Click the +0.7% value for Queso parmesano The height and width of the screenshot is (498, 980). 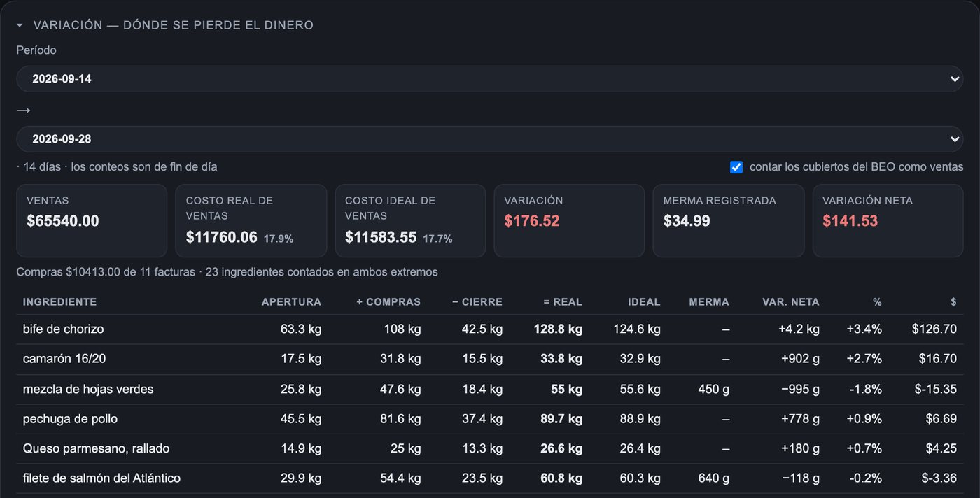click(864, 448)
